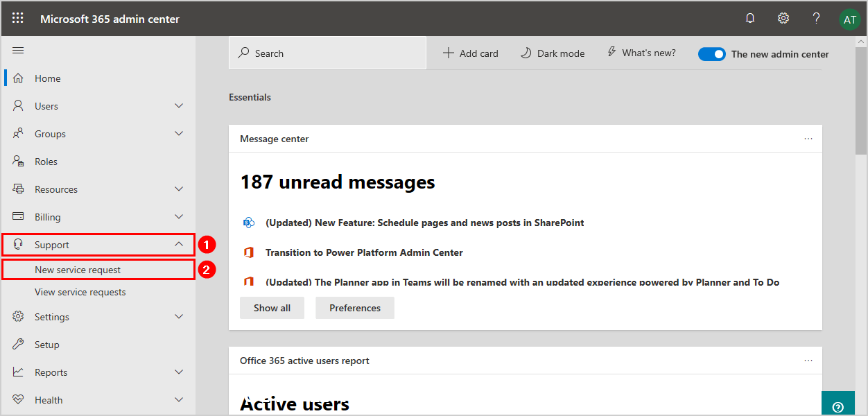Enable Dark mode
The image size is (868, 416).
[x=553, y=53]
